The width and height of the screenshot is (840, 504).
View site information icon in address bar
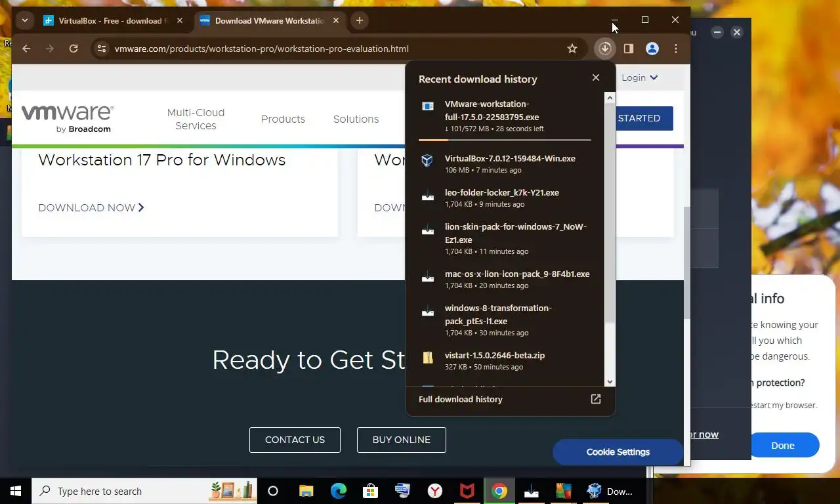[101, 49]
